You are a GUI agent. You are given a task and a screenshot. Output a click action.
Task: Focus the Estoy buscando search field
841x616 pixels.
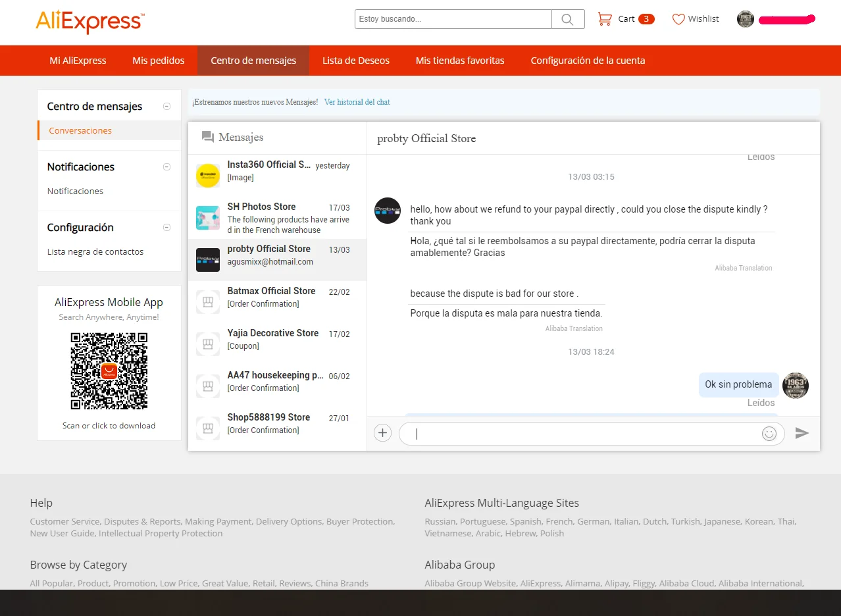pyautogui.click(x=453, y=19)
